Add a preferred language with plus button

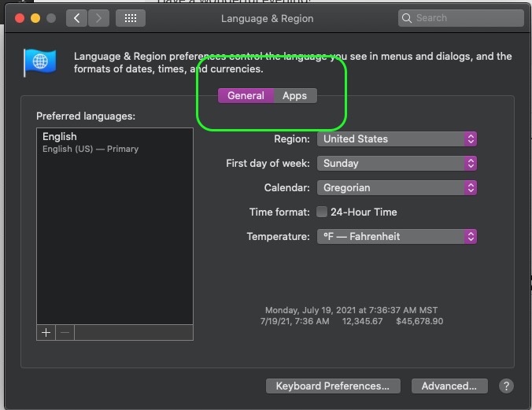pyautogui.click(x=46, y=333)
